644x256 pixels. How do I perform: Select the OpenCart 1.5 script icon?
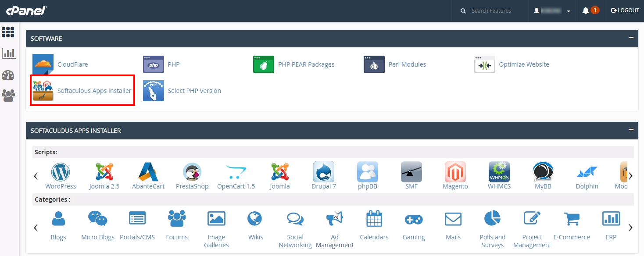[236, 172]
